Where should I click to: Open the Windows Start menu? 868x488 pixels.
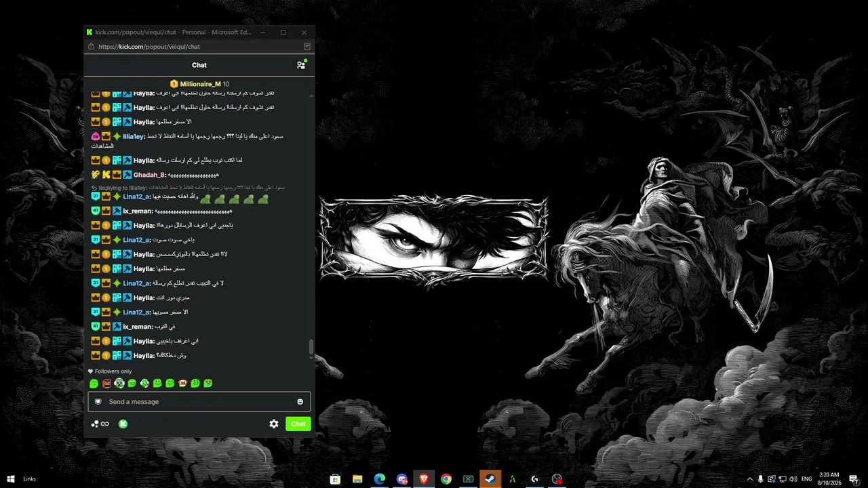pos(11,479)
